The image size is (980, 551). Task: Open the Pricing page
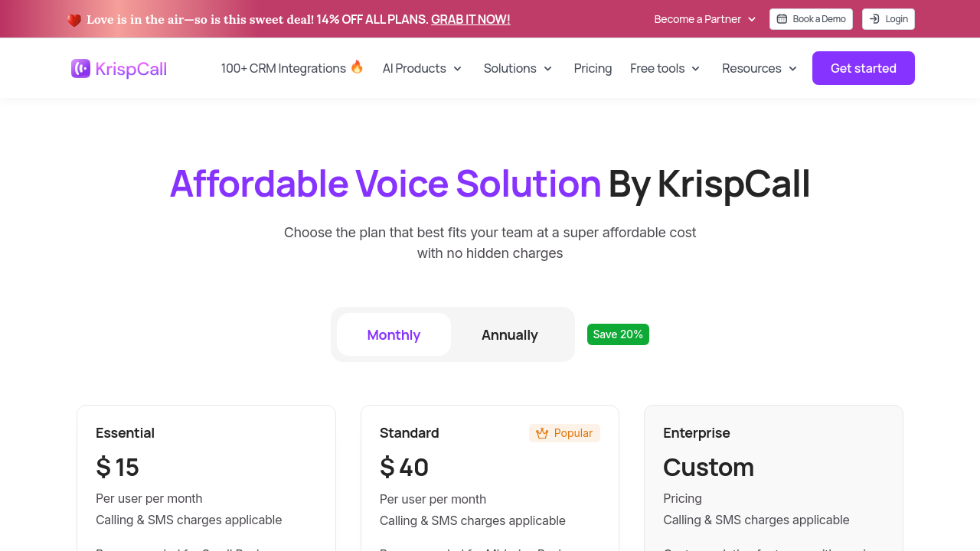pos(593,68)
